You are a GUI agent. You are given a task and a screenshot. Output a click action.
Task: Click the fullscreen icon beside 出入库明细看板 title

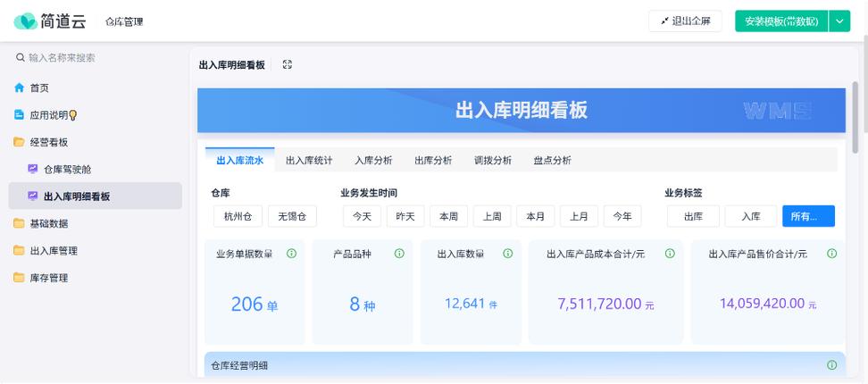[x=287, y=64]
